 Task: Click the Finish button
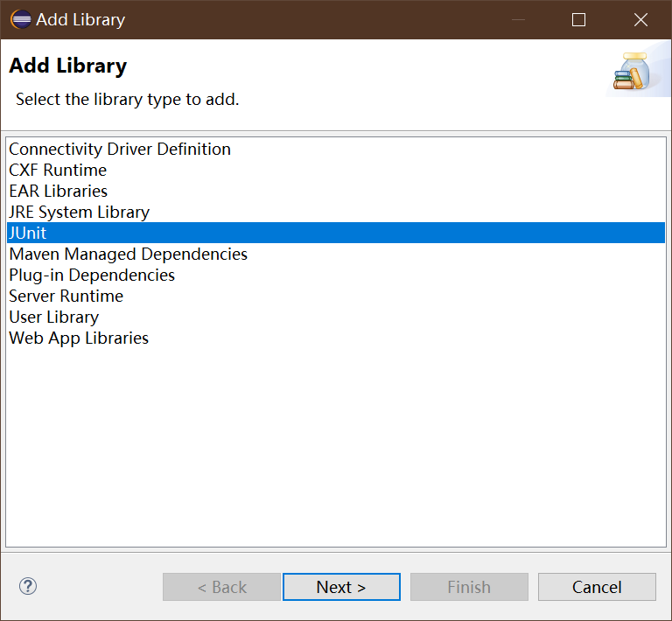469,587
